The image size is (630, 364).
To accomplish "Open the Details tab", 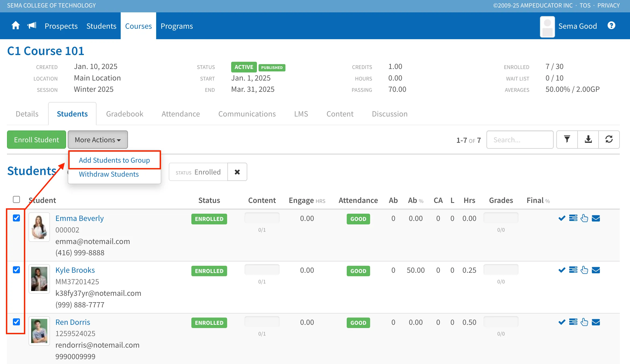I will (27, 114).
